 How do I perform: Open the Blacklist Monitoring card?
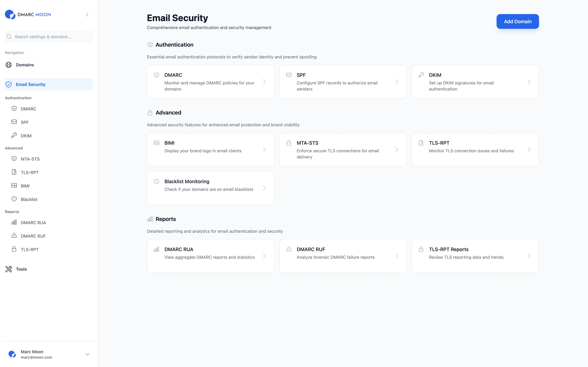coord(210,188)
